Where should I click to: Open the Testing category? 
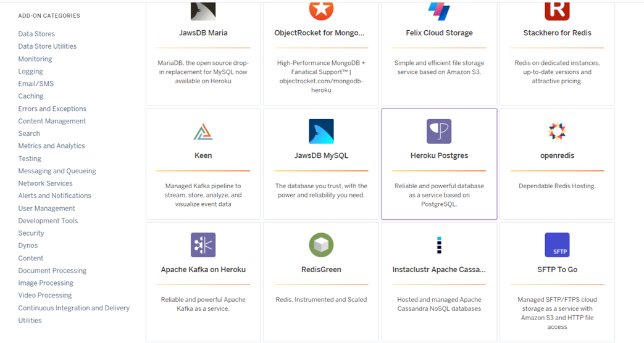tap(30, 159)
